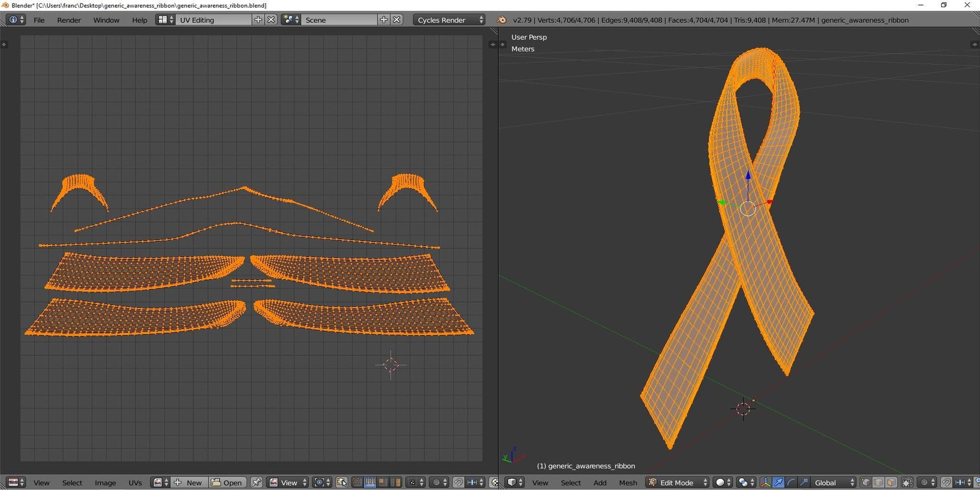The height and width of the screenshot is (490, 980).
Task: Select UV face selection mode
Action: [382, 482]
